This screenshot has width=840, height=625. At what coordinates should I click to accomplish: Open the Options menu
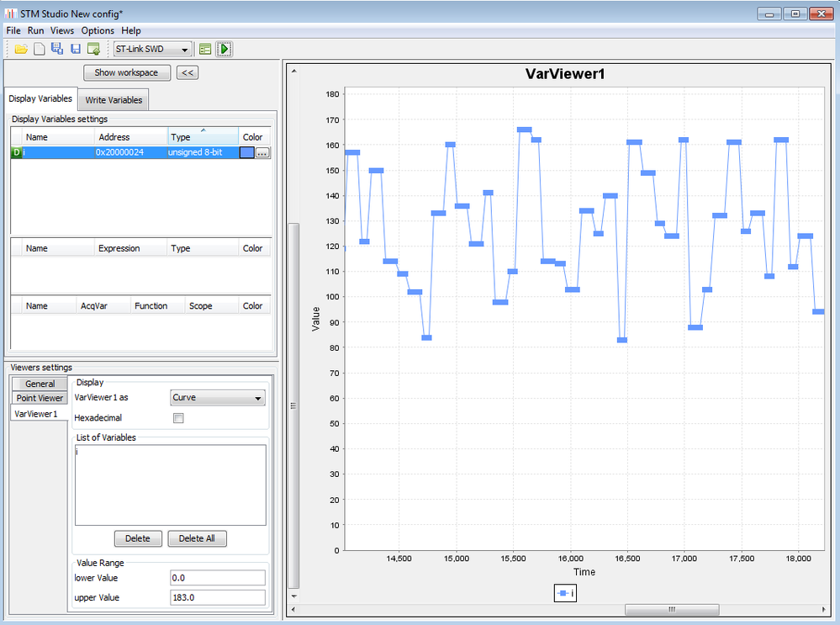pyautogui.click(x=98, y=30)
